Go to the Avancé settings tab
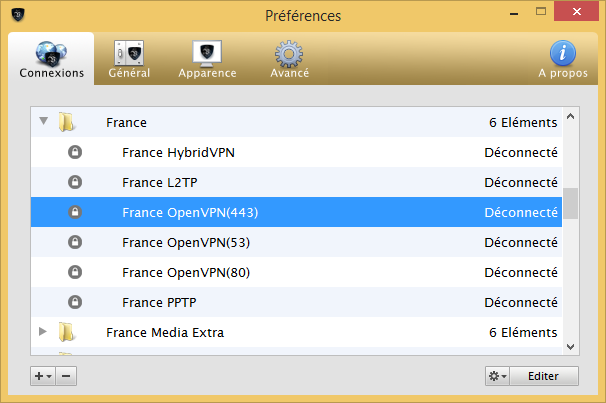 [289, 59]
